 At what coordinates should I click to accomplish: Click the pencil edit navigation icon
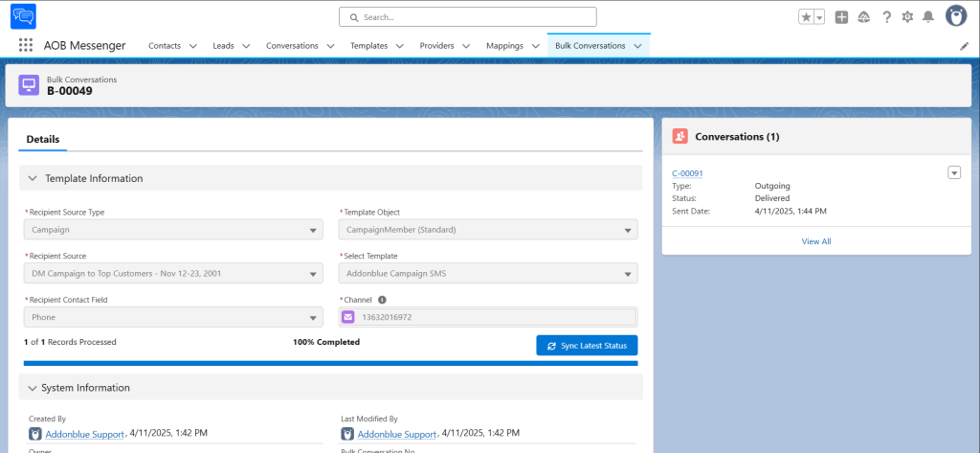[964, 46]
